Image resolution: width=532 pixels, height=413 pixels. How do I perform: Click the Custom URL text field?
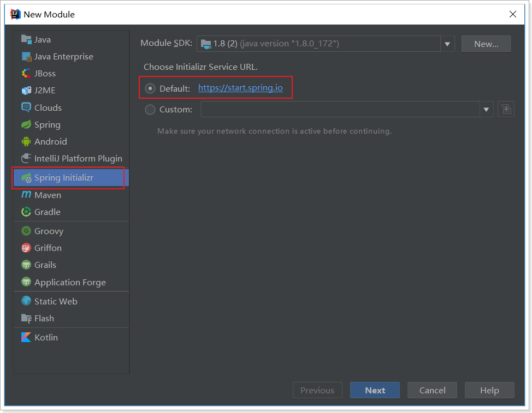340,110
